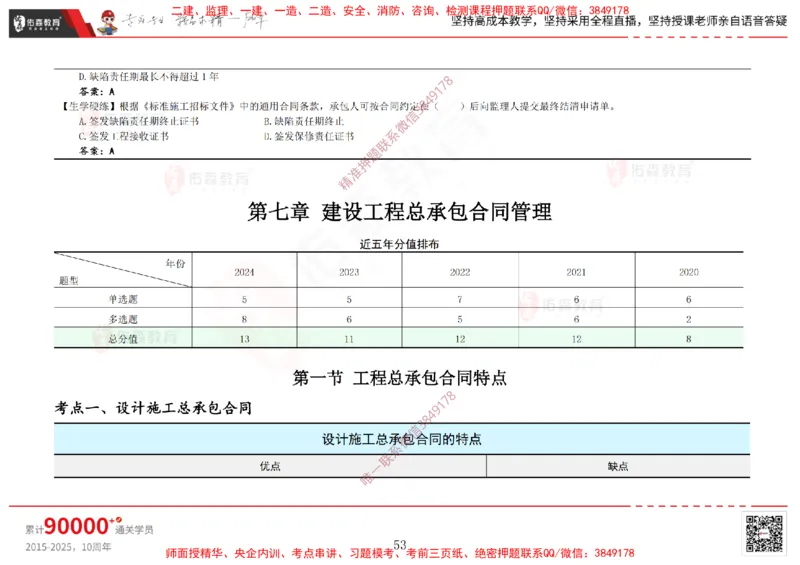Click the 2020 column header

[x=689, y=272]
